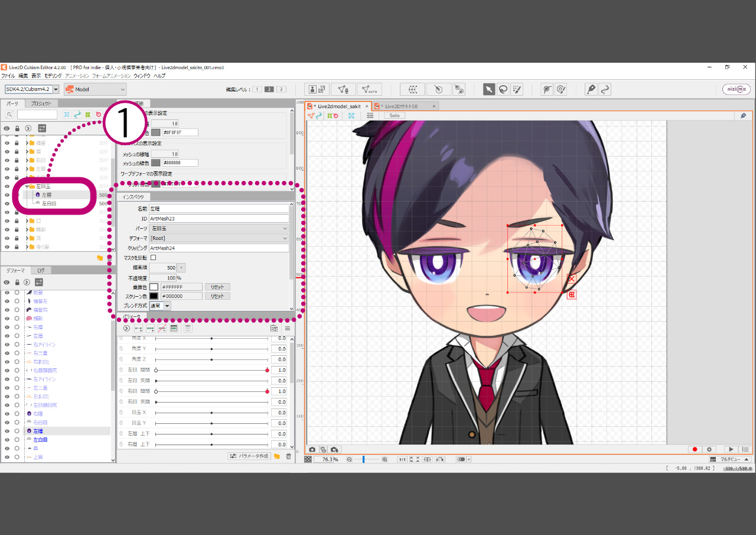Take a canvas snapshot with camera icon
This screenshot has height=535, width=756.
click(313, 449)
